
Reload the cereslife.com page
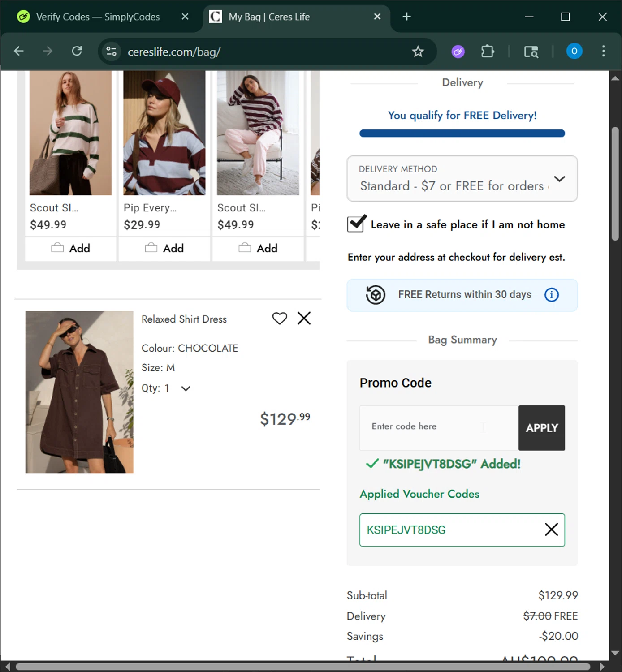77,51
